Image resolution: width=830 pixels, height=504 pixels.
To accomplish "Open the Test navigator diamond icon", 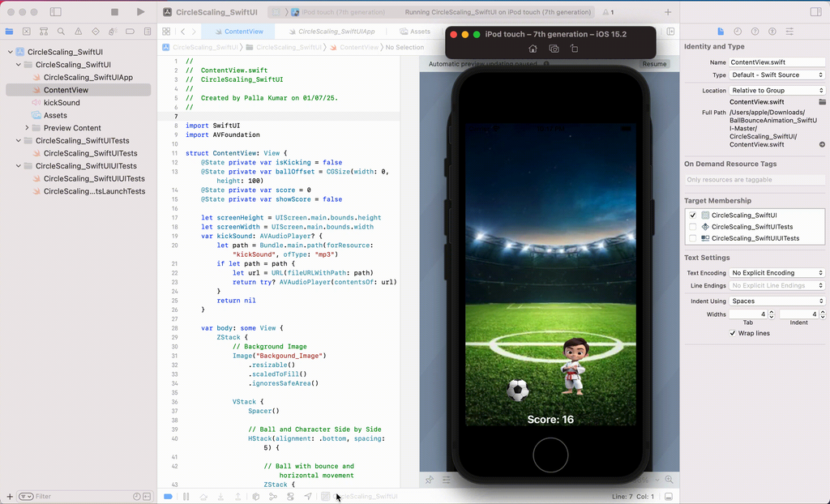I will coord(96,32).
